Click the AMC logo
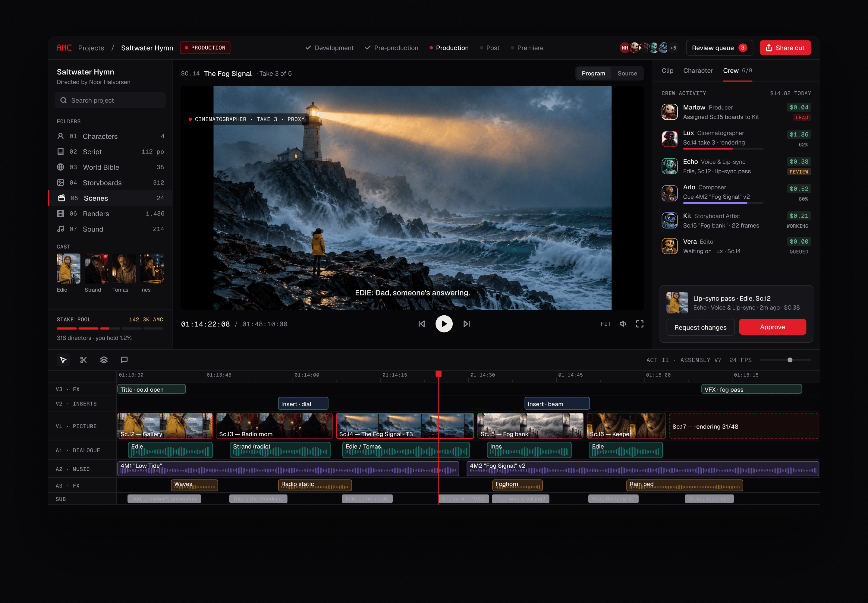 [64, 48]
